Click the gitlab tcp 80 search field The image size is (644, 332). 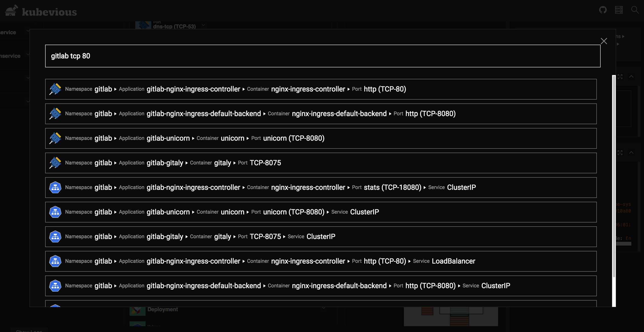[x=323, y=56]
